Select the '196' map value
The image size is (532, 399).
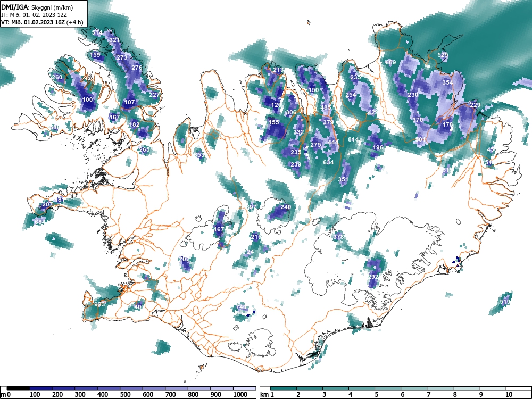tap(378, 147)
